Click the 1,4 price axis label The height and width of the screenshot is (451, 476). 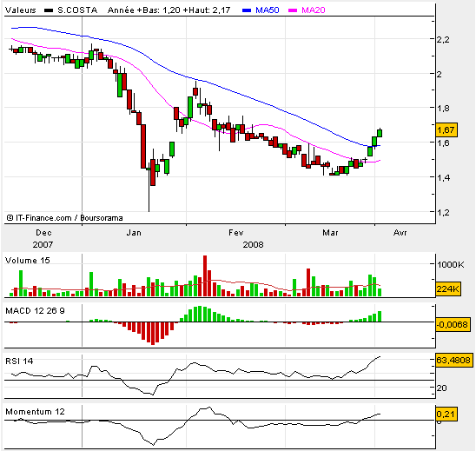pyautogui.click(x=443, y=177)
